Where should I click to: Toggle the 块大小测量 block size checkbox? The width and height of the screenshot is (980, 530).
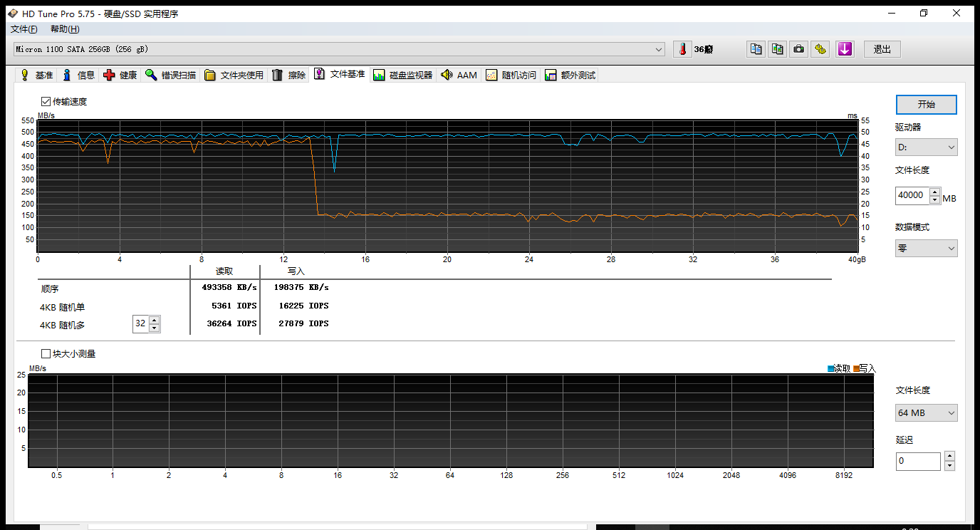(46, 353)
